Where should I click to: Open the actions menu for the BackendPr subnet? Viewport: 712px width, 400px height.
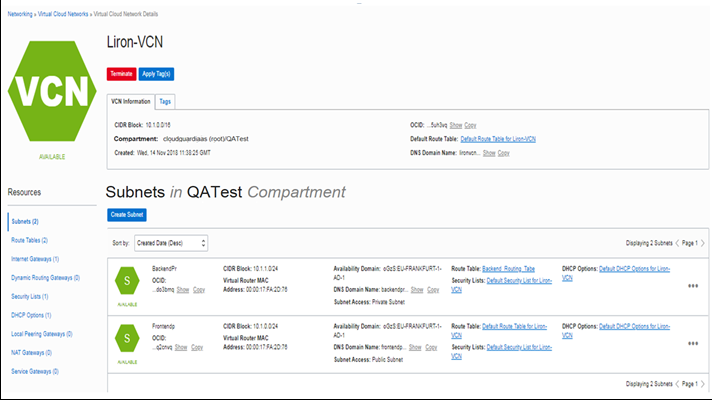[x=692, y=286]
